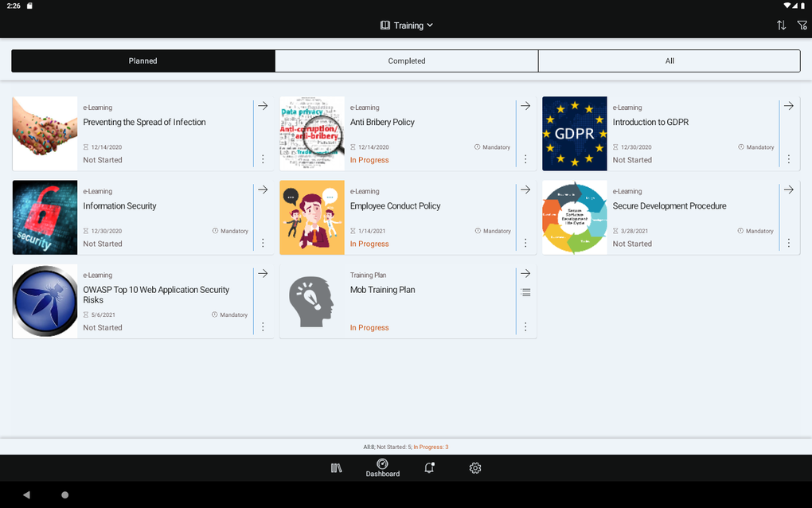Image resolution: width=812 pixels, height=508 pixels.
Task: Click the arrow icon on Introduction to GDPR card
Action: click(x=788, y=105)
